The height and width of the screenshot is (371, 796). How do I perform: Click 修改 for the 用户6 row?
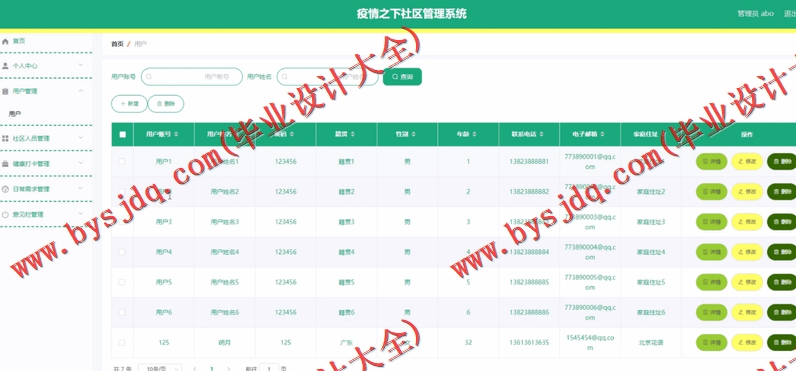pyautogui.click(x=747, y=313)
